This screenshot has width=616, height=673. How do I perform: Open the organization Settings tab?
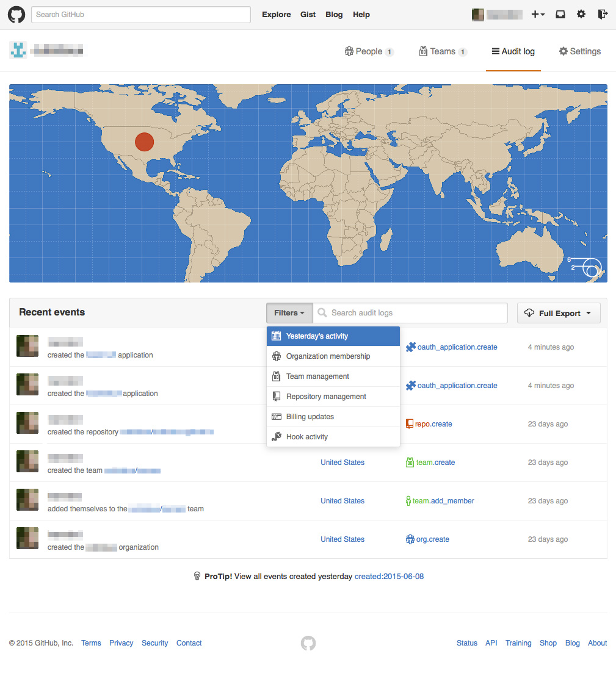point(580,52)
